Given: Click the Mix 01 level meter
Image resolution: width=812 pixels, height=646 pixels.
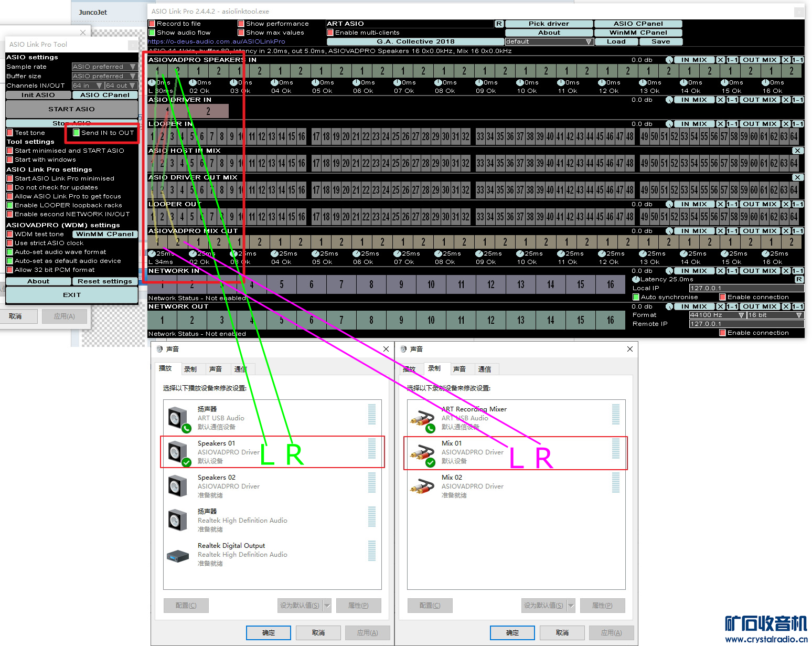Looking at the screenshot, I should [616, 449].
